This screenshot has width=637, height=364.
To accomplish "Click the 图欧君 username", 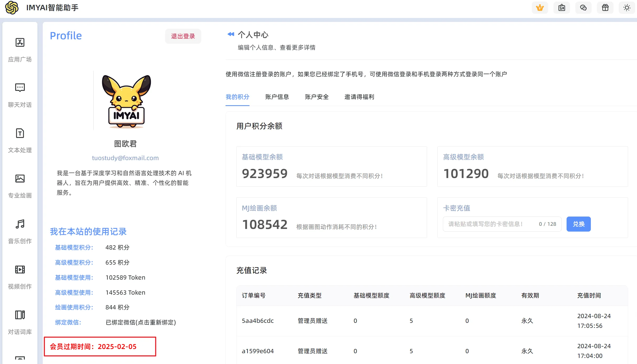I will pos(125,144).
